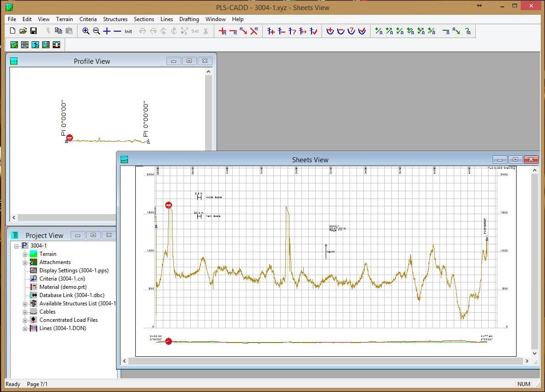This screenshot has height=392, width=545.
Task: Open the Lines menu
Action: [167, 19]
